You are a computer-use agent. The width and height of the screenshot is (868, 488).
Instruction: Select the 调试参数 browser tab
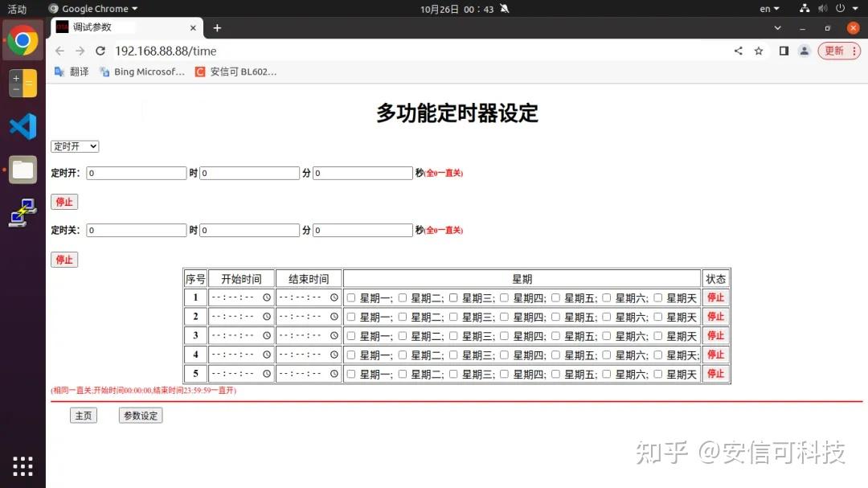pyautogui.click(x=127, y=27)
